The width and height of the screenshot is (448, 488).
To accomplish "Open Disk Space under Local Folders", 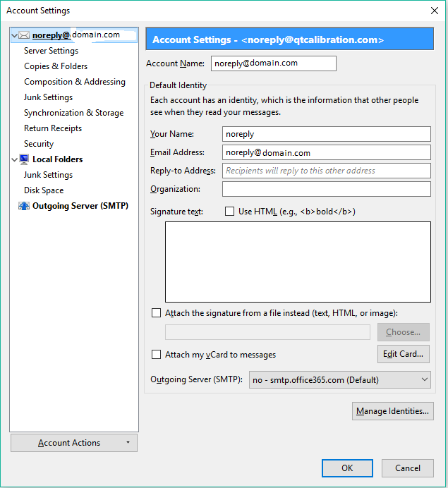I will [x=44, y=190].
